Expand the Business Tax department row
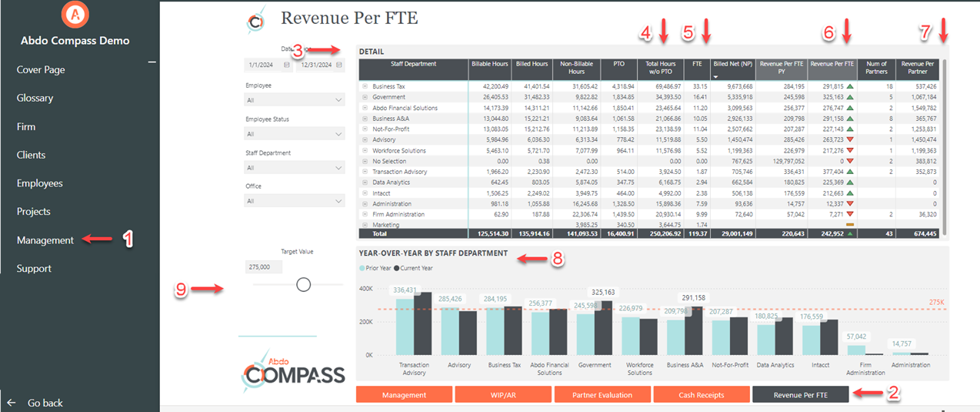The height and width of the screenshot is (412, 980). [365, 87]
